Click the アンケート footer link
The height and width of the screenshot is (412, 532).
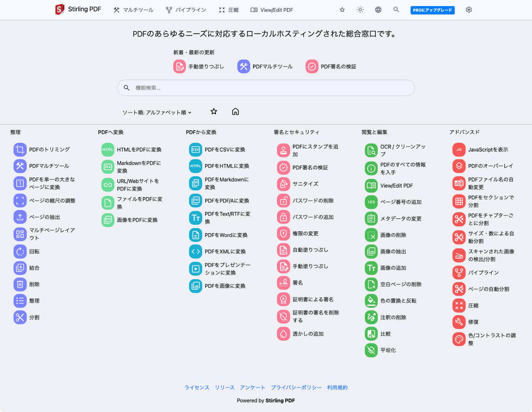click(x=252, y=387)
